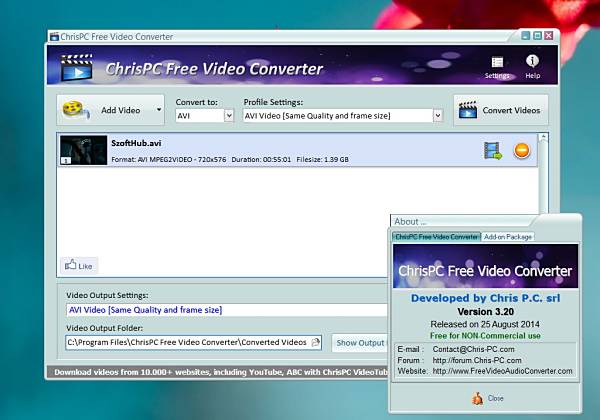Browse output folder with the folder icon
This screenshot has height=420, width=600.
[x=316, y=342]
